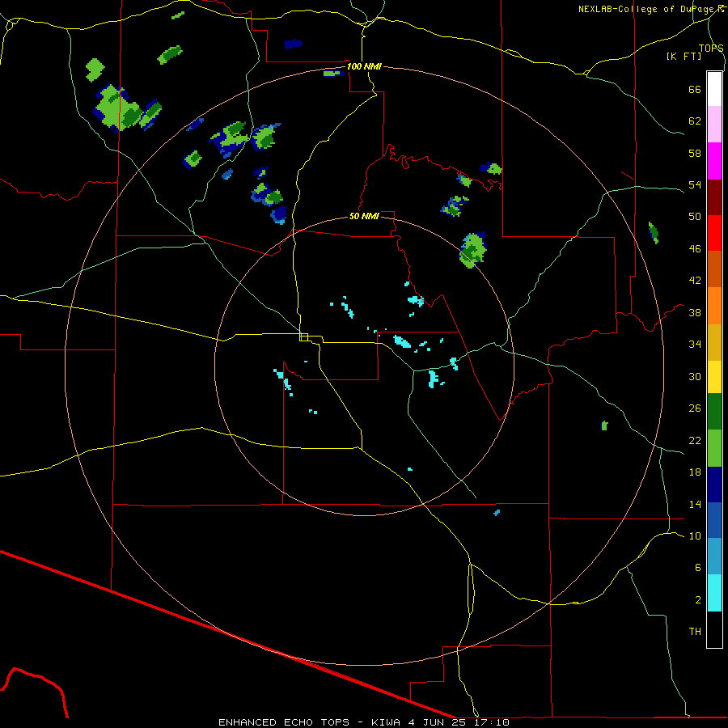This screenshot has height=728, width=728.
Task: Click the white swatch in the tops legend
Action: 714,89
